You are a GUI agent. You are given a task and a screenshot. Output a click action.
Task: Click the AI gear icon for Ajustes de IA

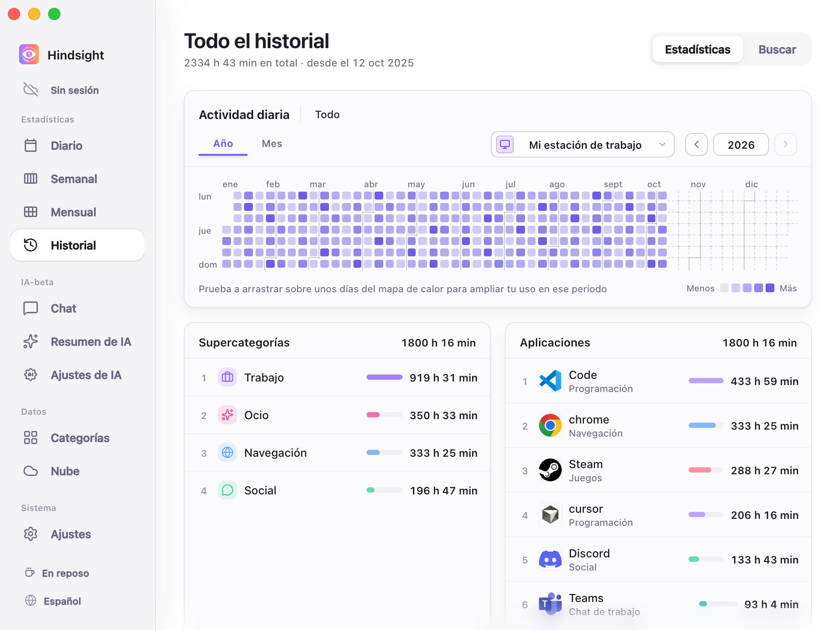[31, 374]
